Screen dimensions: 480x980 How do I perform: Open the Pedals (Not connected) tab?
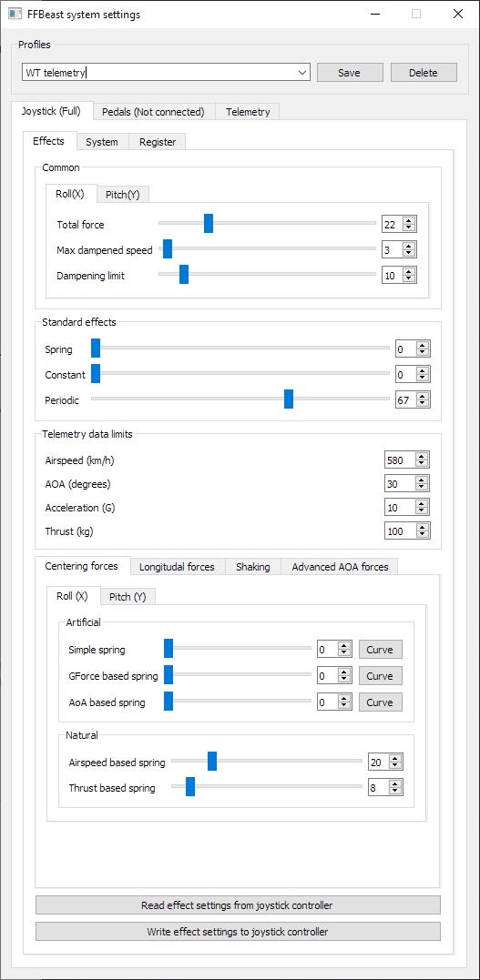(x=153, y=112)
